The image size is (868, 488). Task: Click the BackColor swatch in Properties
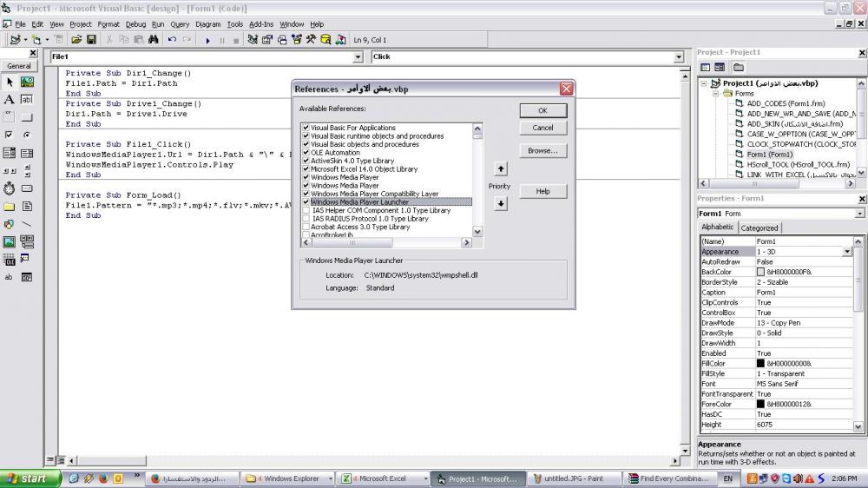point(760,272)
